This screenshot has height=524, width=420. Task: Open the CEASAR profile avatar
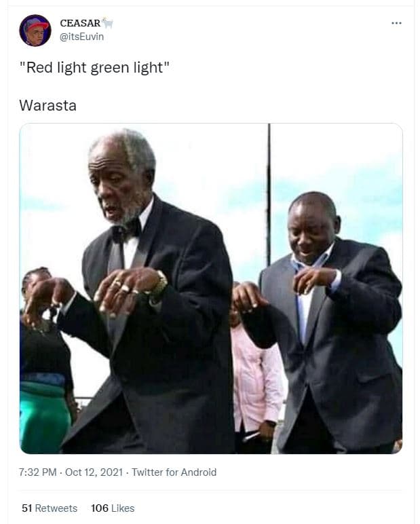pos(35,30)
